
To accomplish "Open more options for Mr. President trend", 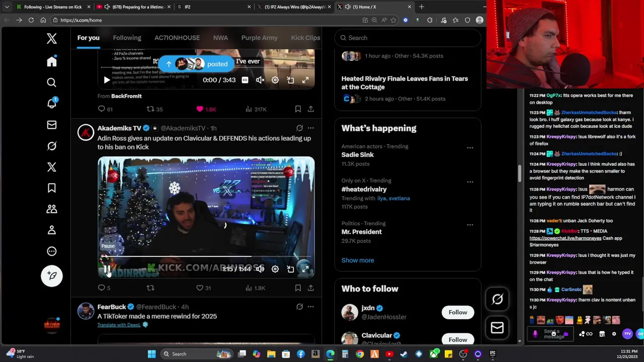I will click(470, 225).
